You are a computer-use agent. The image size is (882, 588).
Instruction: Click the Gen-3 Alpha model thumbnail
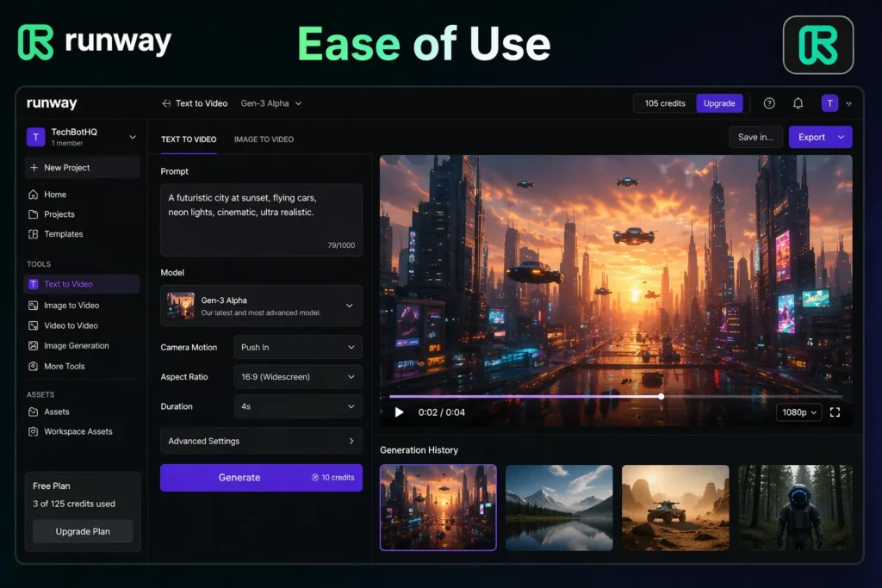click(181, 306)
